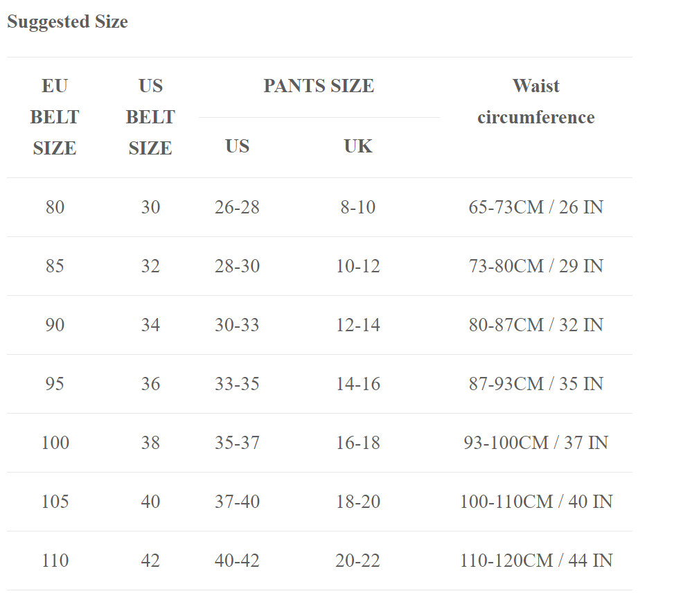683x616 pixels.
Task: Click UK pants size 16-18
Action: (358, 443)
